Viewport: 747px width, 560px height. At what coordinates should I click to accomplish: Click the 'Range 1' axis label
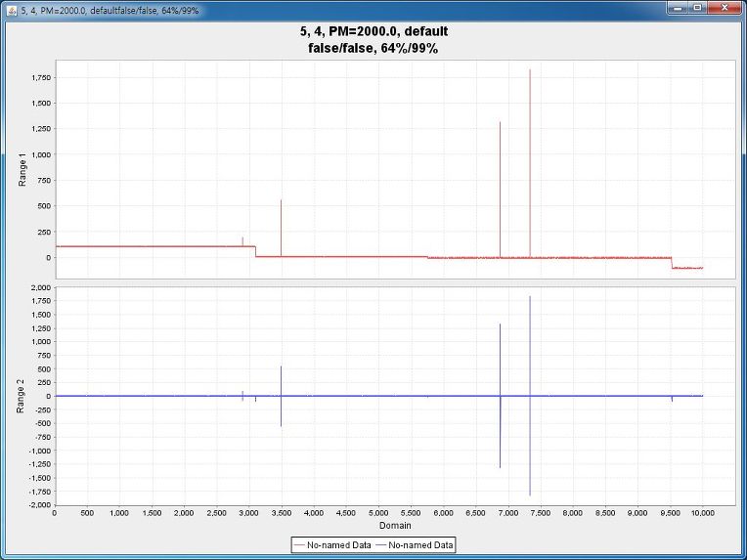[x=22, y=169]
